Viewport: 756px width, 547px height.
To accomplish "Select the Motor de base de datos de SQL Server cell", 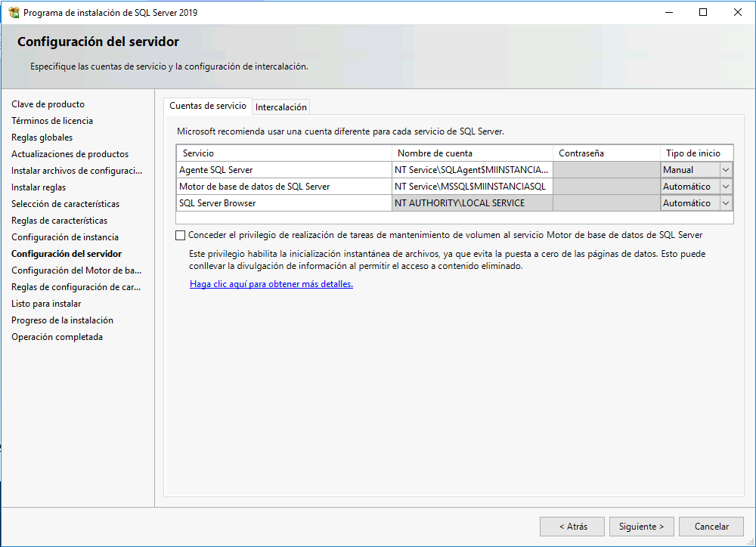I will 284,187.
